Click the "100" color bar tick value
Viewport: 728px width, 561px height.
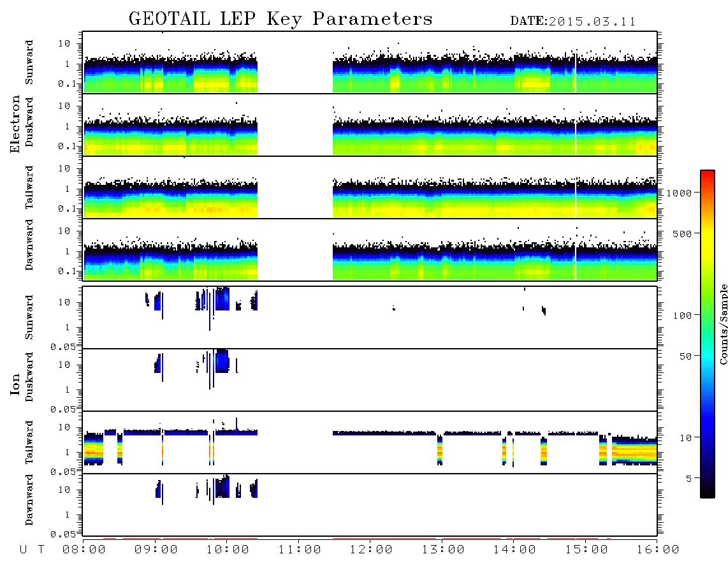pyautogui.click(x=682, y=316)
